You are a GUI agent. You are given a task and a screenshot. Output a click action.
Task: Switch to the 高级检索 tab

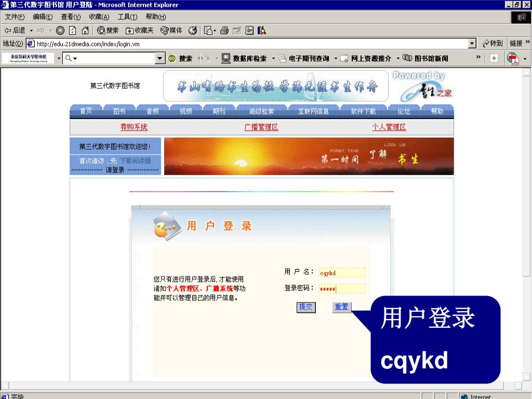coord(261,111)
